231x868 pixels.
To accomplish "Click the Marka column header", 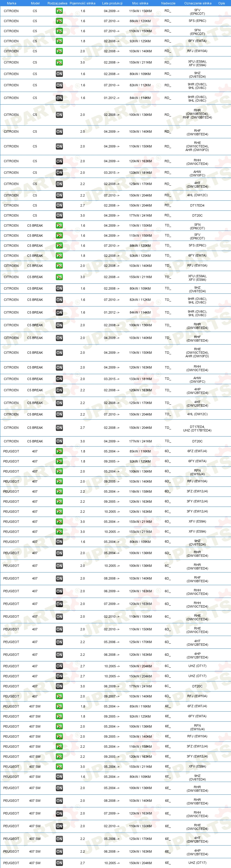I will tap(12, 3).
